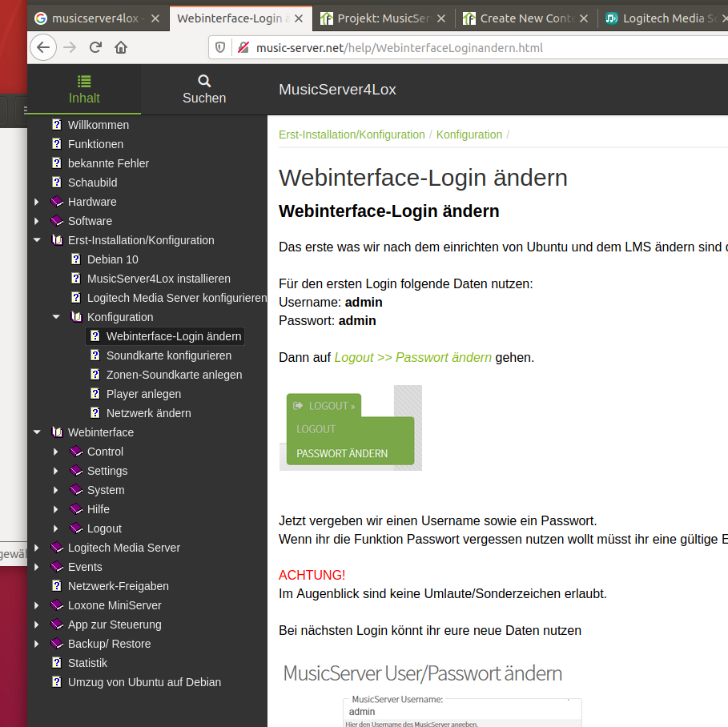Click the page icon beside Soundkarte konfigurieren

(x=95, y=355)
